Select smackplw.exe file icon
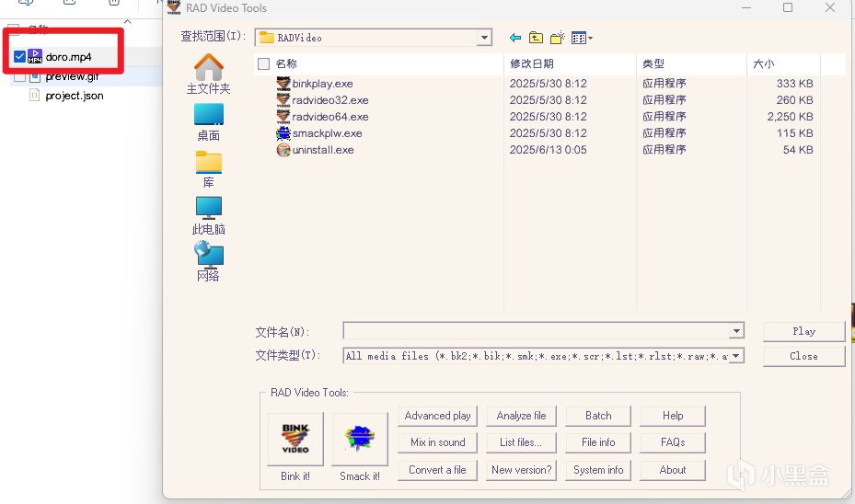855x504 pixels. (283, 133)
